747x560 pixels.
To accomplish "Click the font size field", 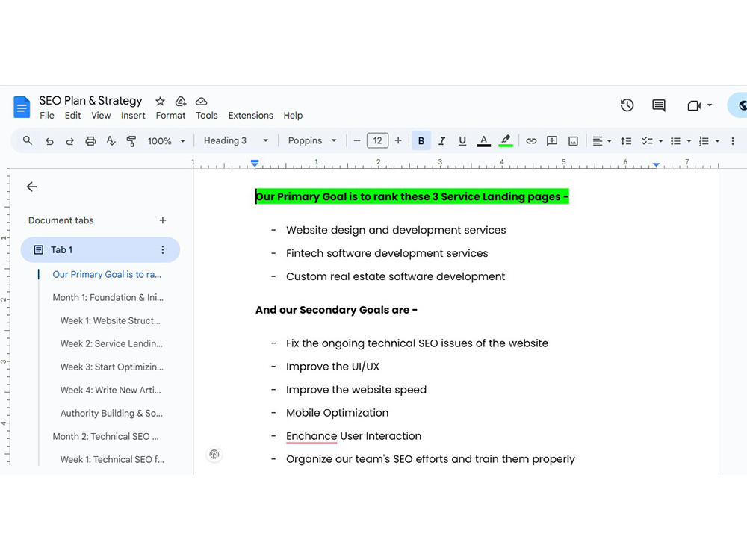I will point(377,140).
